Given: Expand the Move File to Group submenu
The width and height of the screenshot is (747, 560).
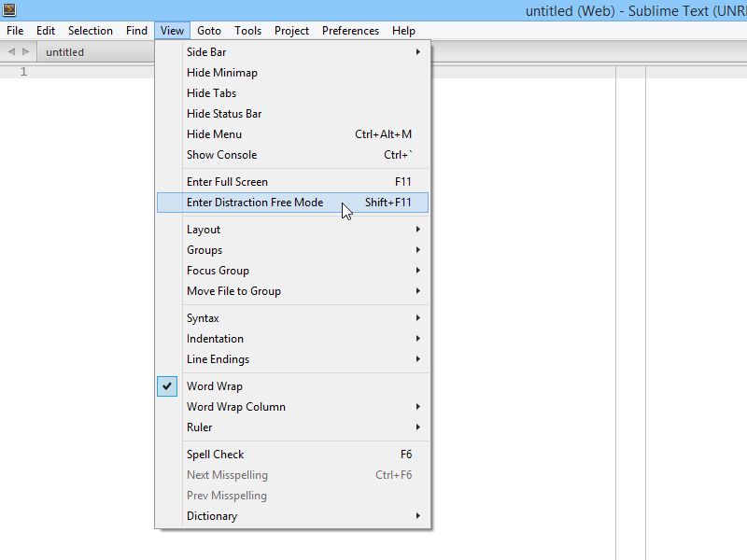Looking at the screenshot, I should tap(292, 291).
